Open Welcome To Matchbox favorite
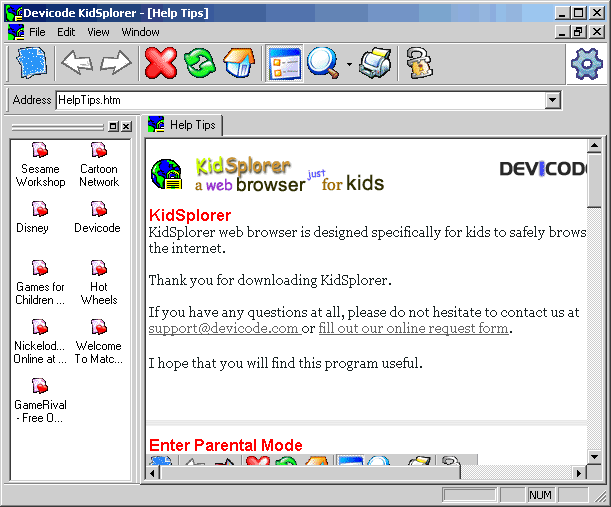This screenshot has width=611, height=507. 99,342
